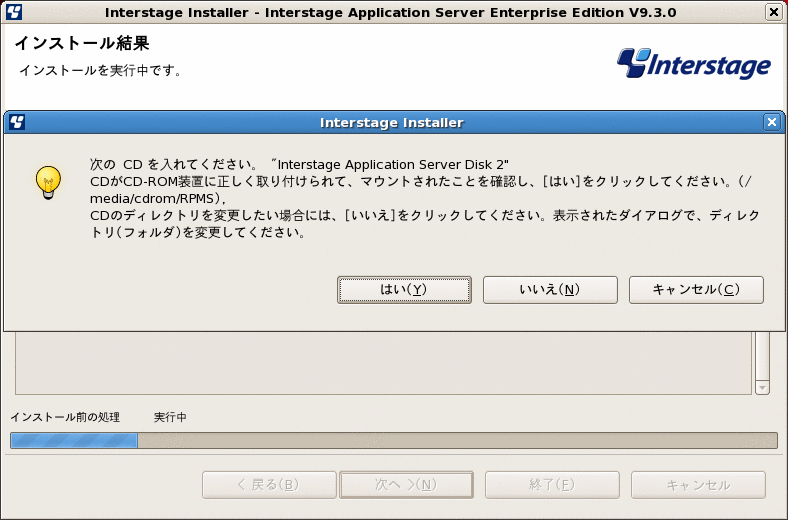Click the 戻る(B) back button
Viewport: 788px width, 520px height.
pos(269,485)
